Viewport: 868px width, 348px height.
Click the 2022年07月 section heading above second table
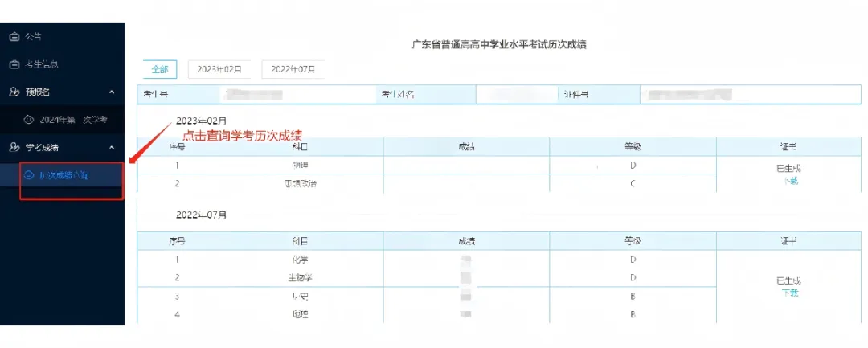pyautogui.click(x=202, y=215)
